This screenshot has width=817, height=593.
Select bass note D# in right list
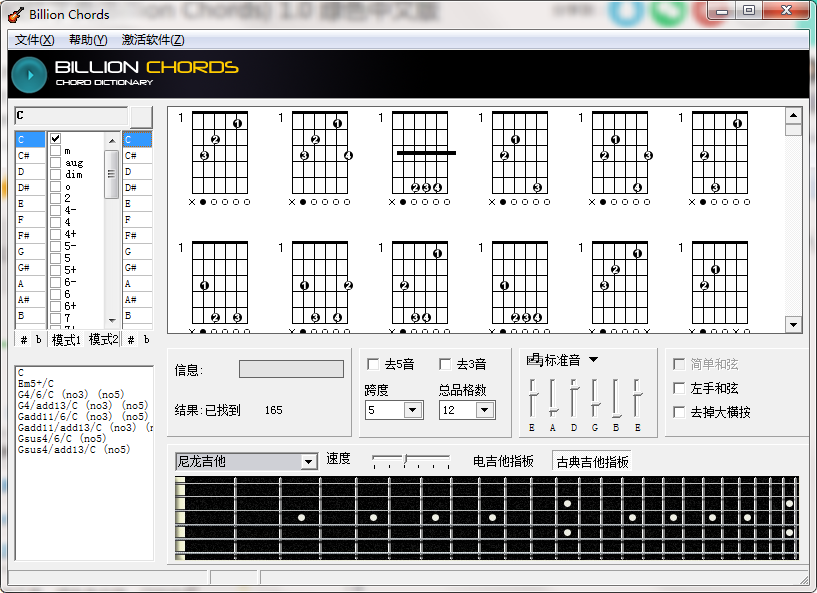click(x=138, y=188)
